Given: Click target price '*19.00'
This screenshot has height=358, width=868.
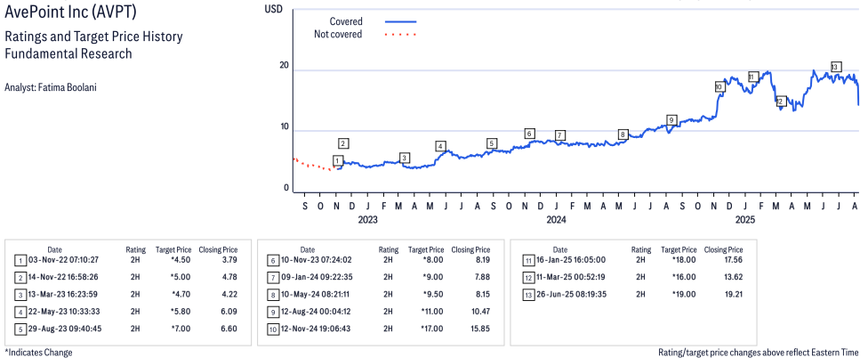Looking at the screenshot, I should [x=685, y=294].
